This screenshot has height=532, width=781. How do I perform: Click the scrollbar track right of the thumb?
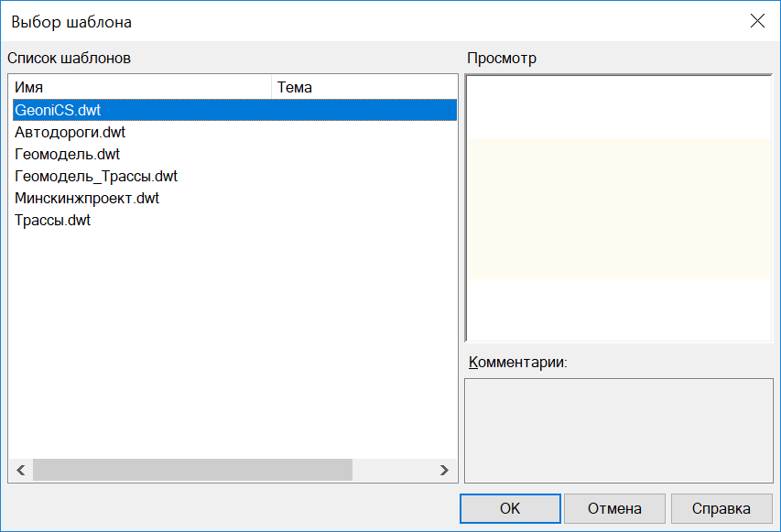click(392, 470)
